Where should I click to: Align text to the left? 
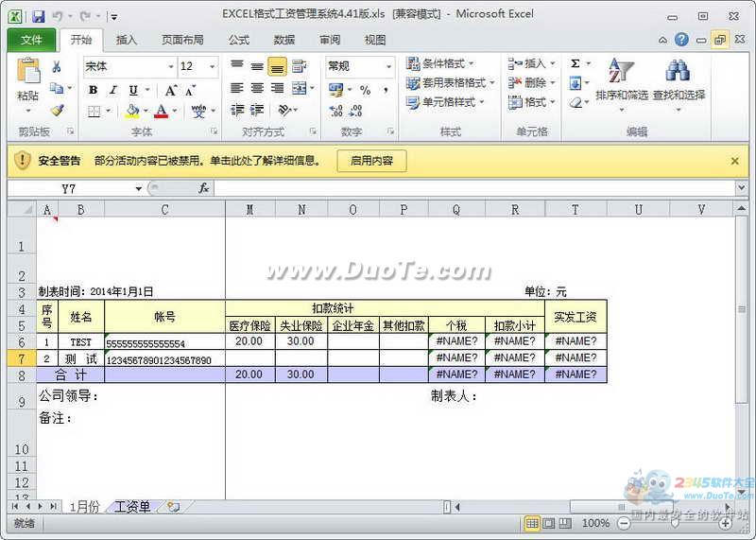pyautogui.click(x=237, y=88)
